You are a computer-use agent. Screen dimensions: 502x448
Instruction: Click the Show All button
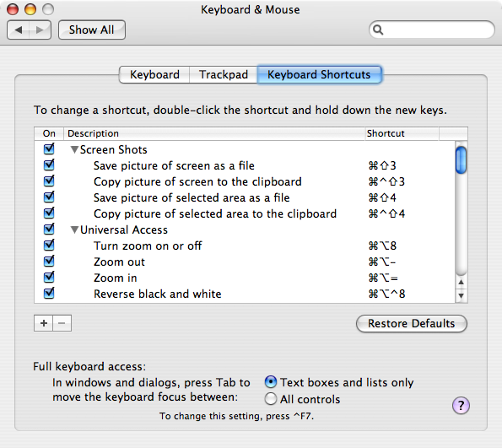[x=92, y=30]
